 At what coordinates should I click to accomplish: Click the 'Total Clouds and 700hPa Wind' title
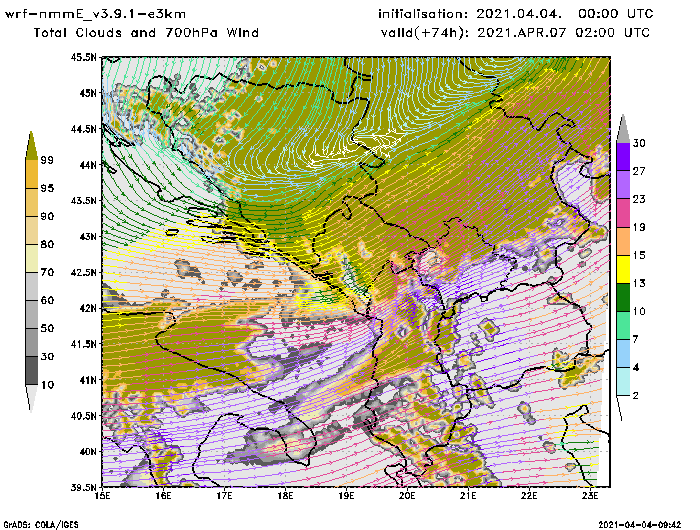point(146,33)
